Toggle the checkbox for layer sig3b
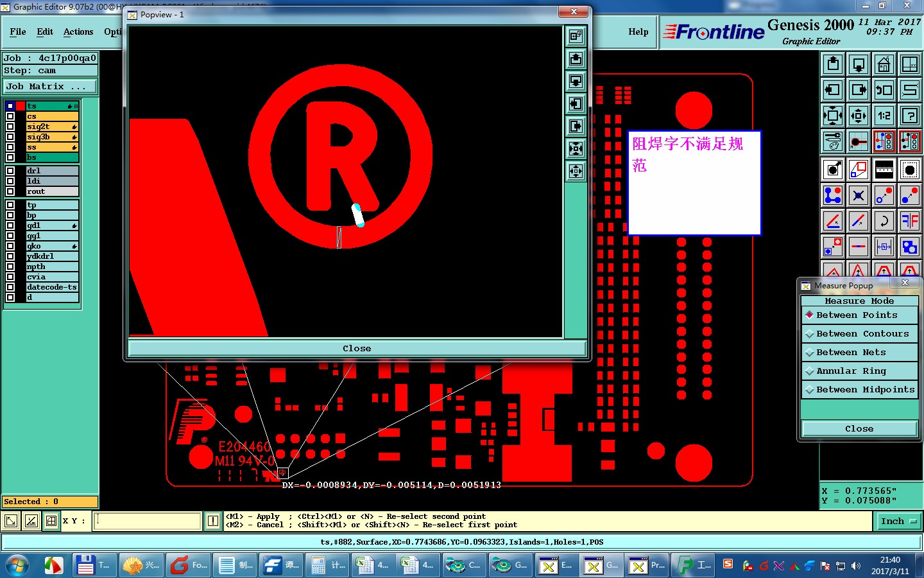Screen dimensions: 924x578 coord(10,137)
